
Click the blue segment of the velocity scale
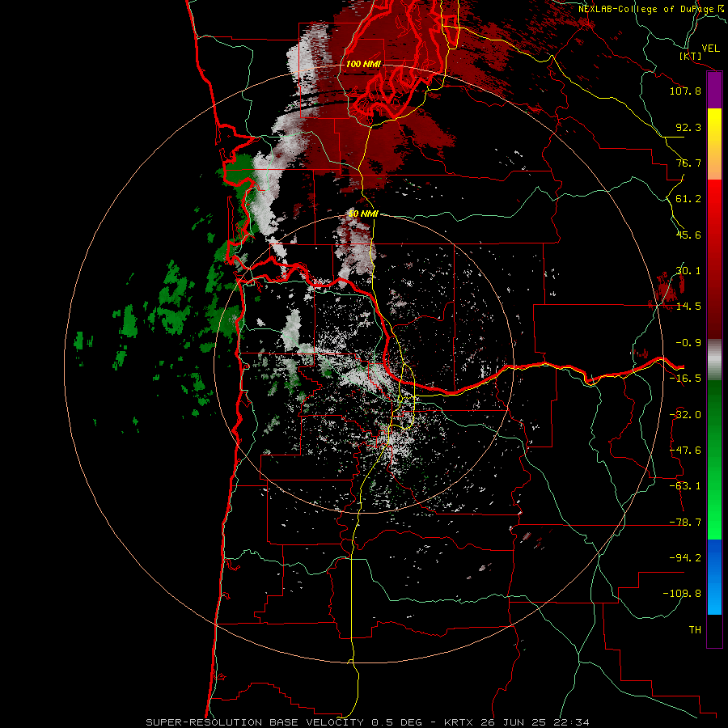[x=714, y=577]
